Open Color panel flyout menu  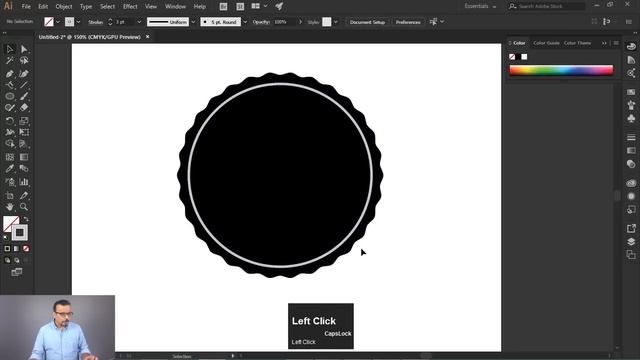coord(616,43)
